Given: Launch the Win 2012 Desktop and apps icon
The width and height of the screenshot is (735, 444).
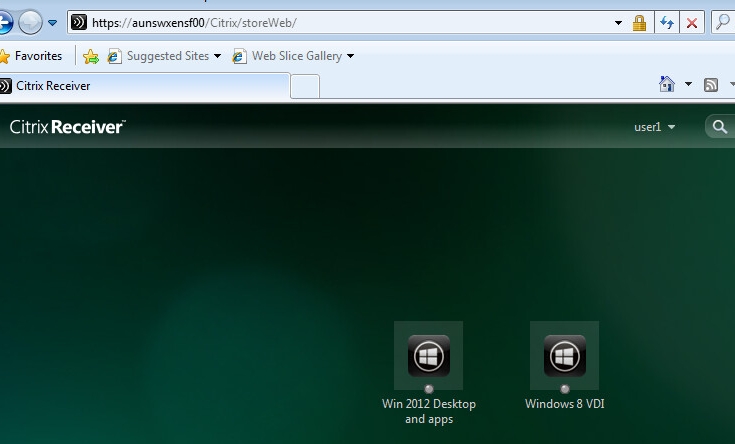Looking at the screenshot, I should tap(428, 355).
